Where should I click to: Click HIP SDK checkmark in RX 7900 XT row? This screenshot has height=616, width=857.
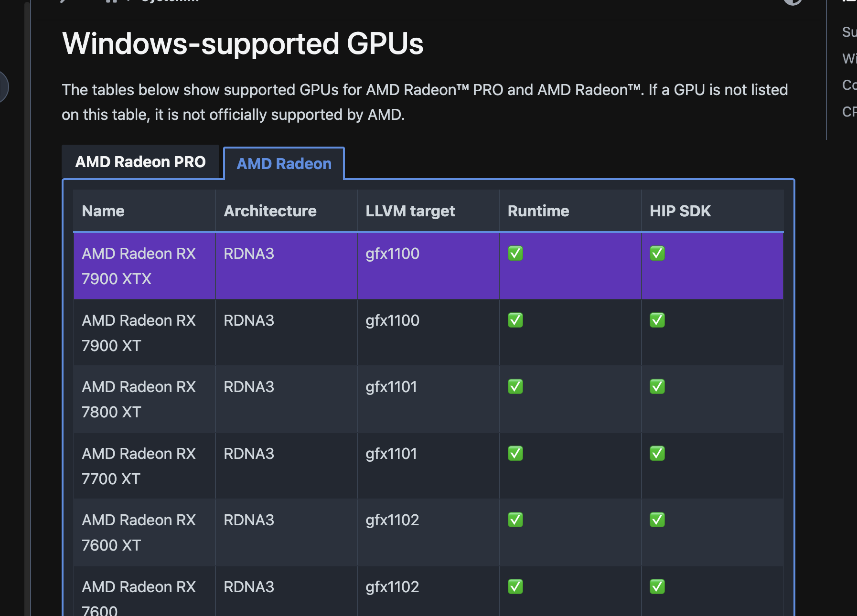pos(657,320)
